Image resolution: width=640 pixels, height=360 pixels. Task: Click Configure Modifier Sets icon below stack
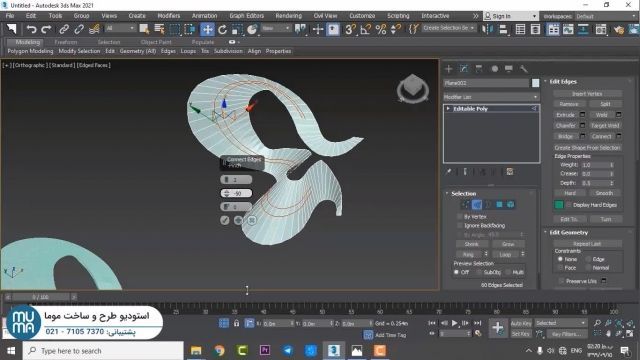510,172
